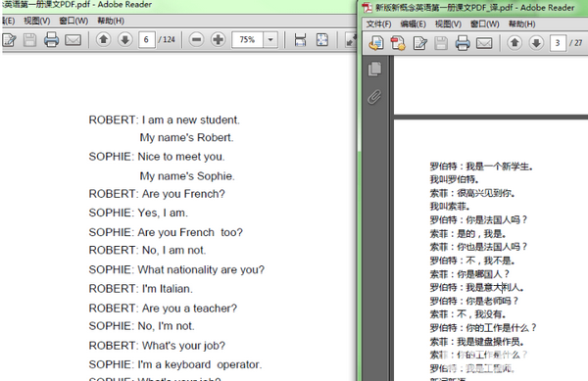
Task: Open 视图(V) menu in right window
Action: 448,24
